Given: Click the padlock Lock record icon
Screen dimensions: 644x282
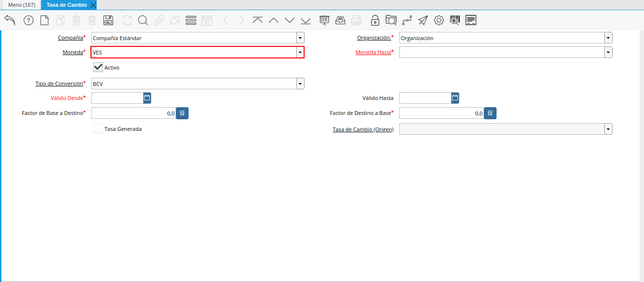Looking at the screenshot, I should (x=375, y=20).
